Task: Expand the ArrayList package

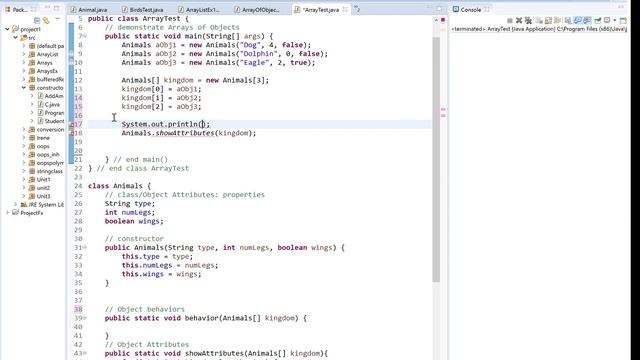Action: pos(24,54)
